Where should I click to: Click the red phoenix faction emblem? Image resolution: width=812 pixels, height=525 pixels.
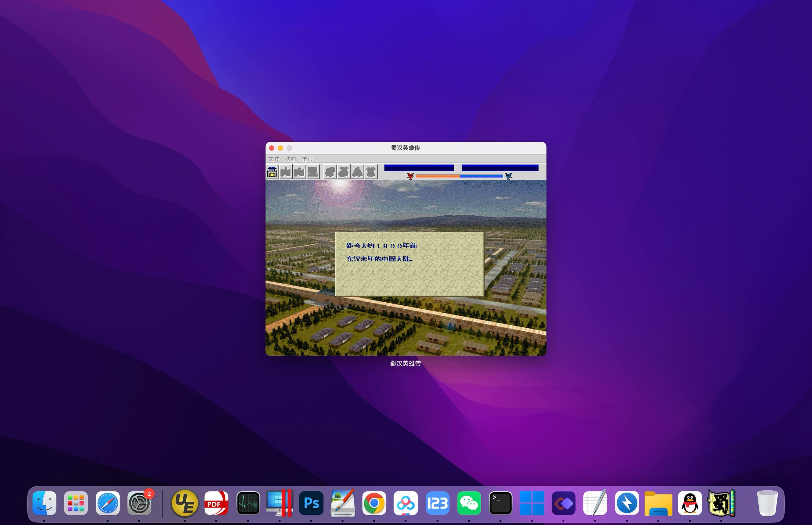pos(410,176)
